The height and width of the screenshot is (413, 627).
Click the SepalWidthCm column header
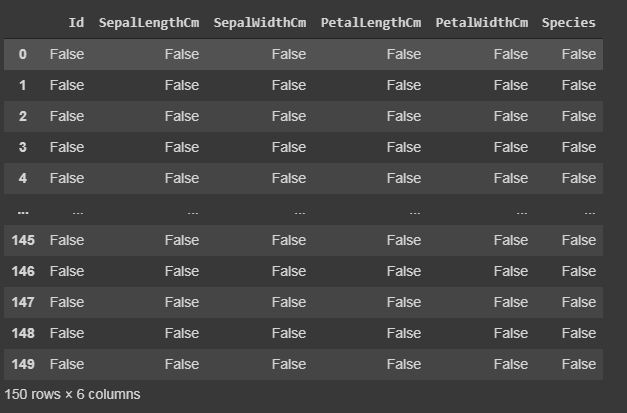260,23
